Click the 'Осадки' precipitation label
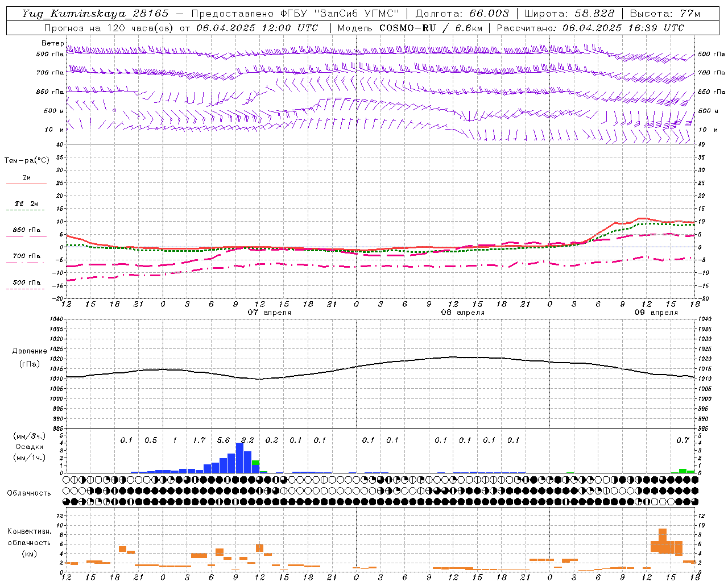 (29, 447)
